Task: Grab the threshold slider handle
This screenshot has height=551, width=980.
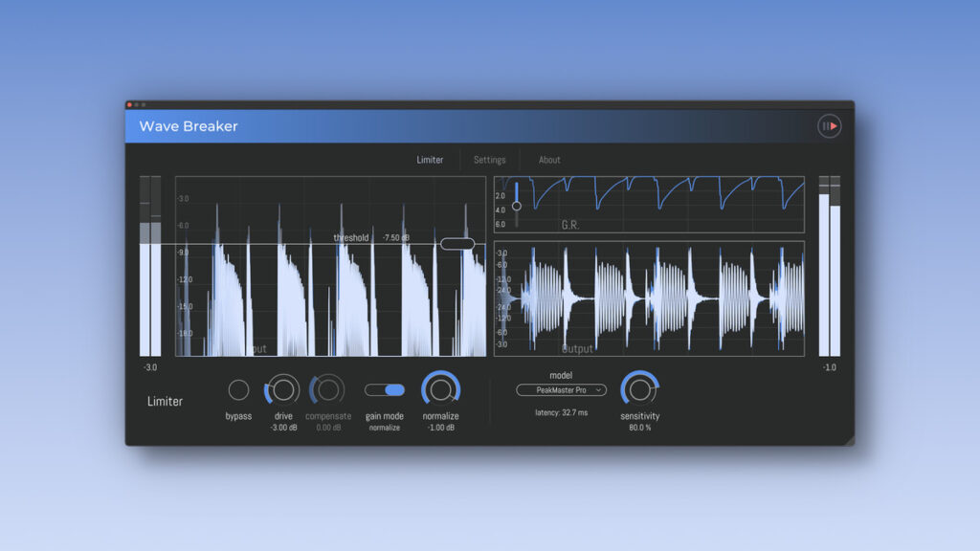Action: click(458, 244)
